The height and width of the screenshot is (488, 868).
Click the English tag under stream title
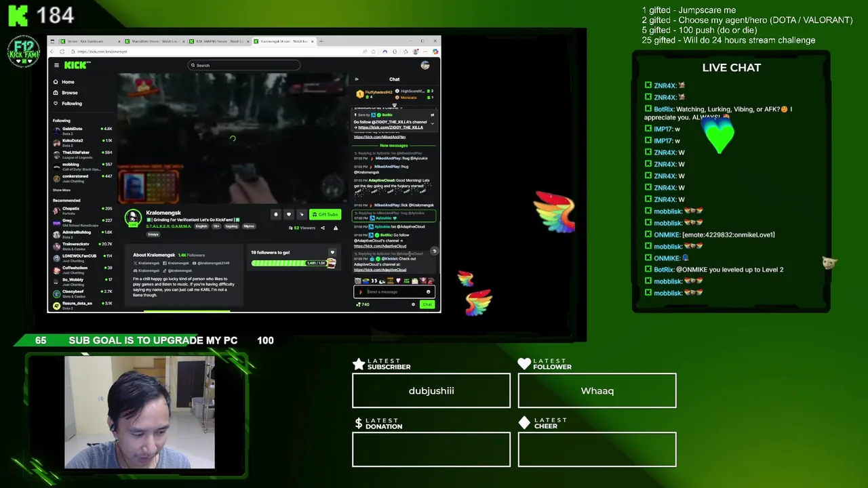pyautogui.click(x=201, y=226)
